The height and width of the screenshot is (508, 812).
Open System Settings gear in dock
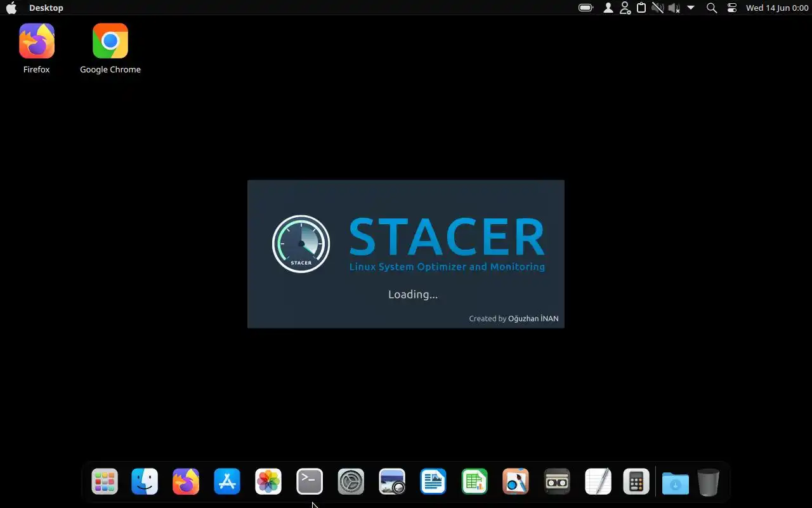pyautogui.click(x=351, y=481)
